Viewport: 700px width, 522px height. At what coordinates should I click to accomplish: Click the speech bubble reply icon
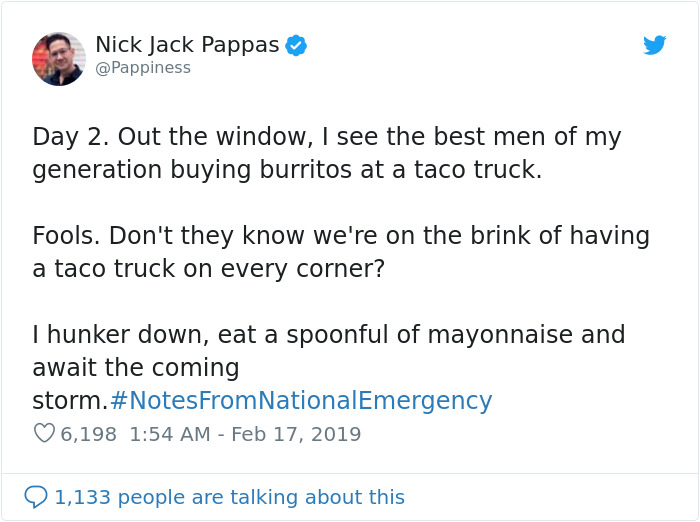[36, 496]
